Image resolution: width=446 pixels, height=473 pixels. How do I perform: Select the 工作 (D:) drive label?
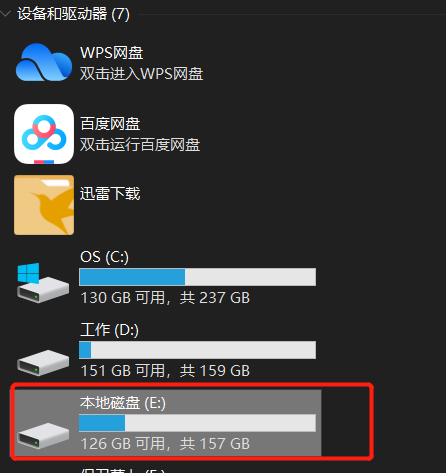(x=109, y=330)
